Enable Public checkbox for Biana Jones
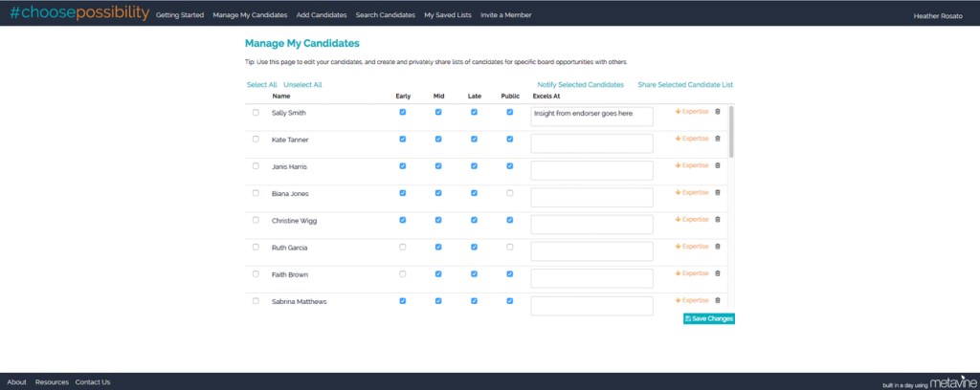Screen dimensions: 980x390 [510, 193]
